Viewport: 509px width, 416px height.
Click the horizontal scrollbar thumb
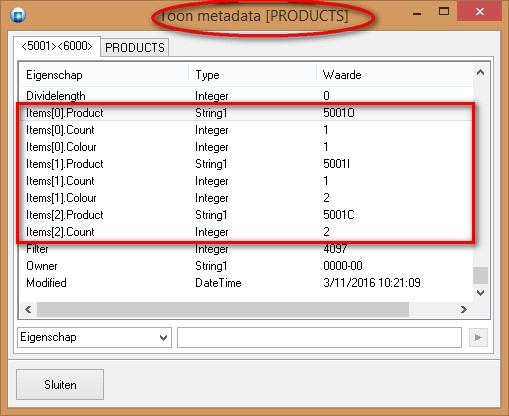223,309
